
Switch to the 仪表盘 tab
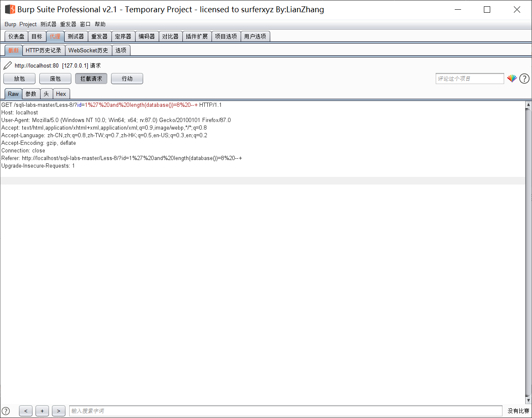(x=16, y=36)
